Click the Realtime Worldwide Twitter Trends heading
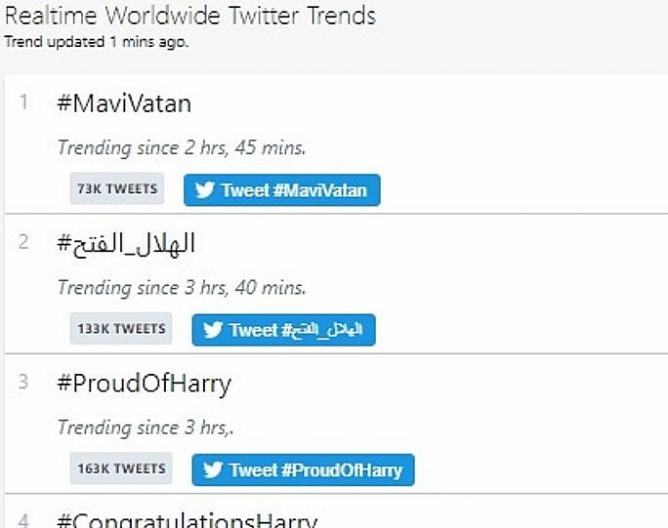Viewport: 668px width, 528px height. point(190,15)
